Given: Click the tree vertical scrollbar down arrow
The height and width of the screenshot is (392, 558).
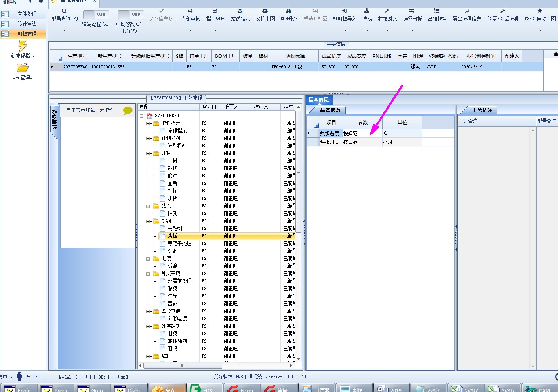Looking at the screenshot, I should coord(299,359).
